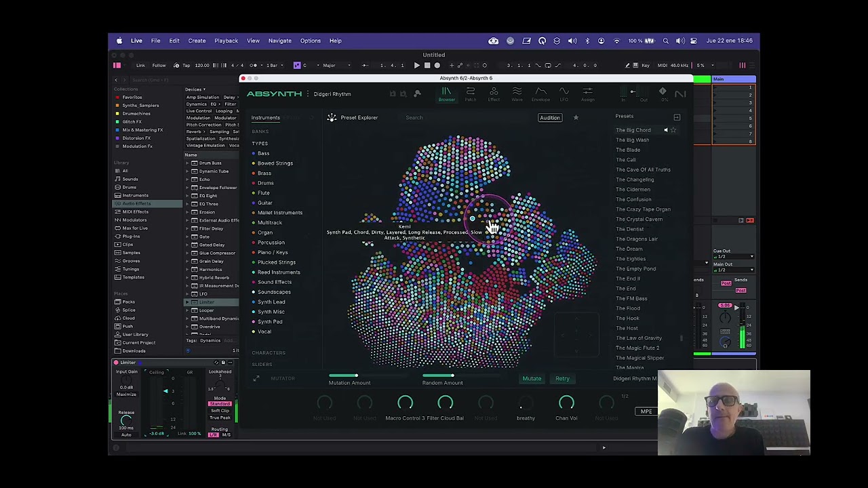Click Spotlight search in the menu bar
The width and height of the screenshot is (868, 488).
click(x=665, y=41)
